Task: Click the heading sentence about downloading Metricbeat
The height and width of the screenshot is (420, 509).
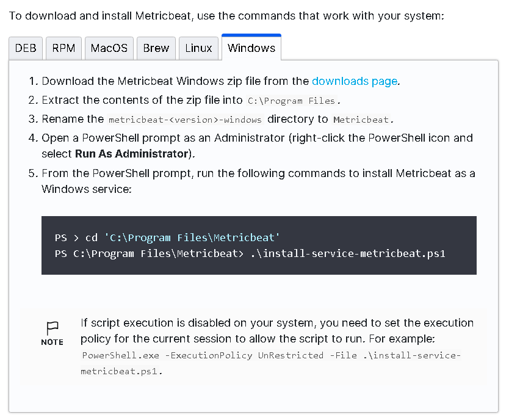Action: 226,15
